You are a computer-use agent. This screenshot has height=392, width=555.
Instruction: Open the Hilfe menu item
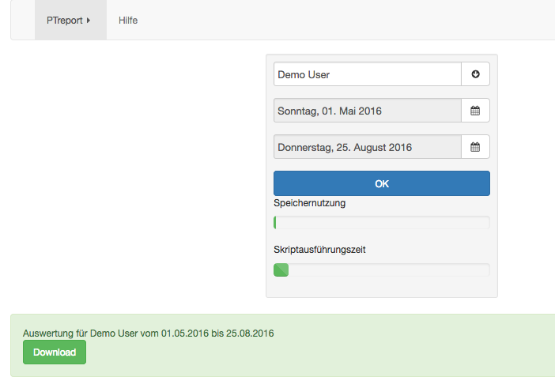pyautogui.click(x=128, y=21)
